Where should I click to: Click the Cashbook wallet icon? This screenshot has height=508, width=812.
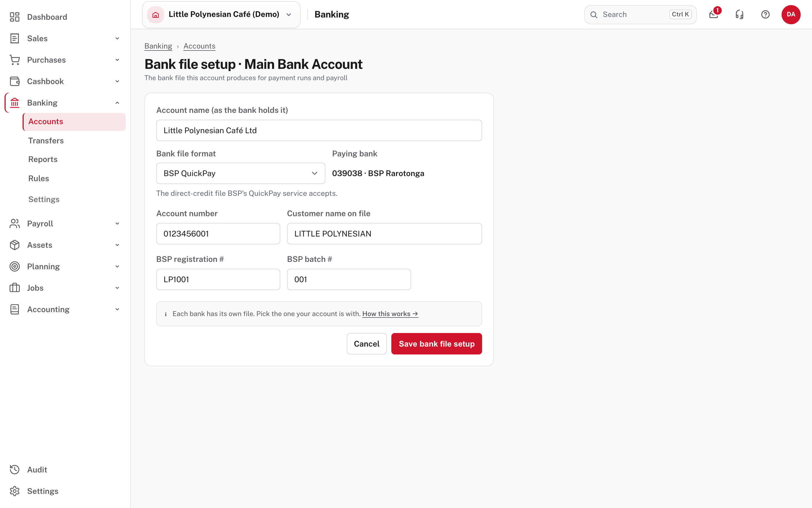coord(14,81)
